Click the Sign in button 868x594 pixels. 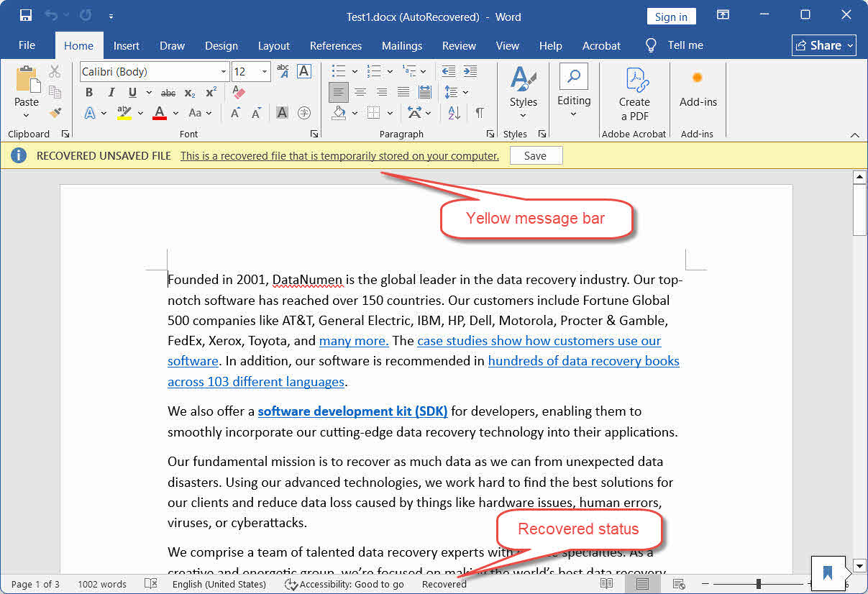tap(671, 17)
